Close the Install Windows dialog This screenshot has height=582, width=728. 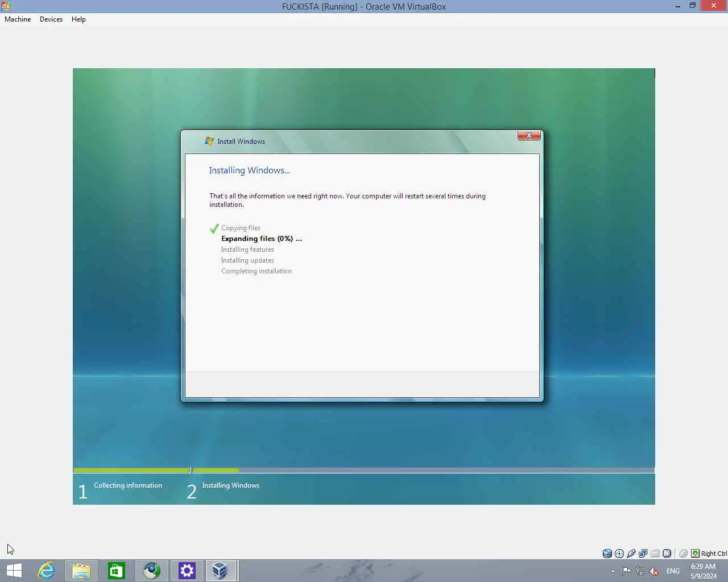coord(529,135)
